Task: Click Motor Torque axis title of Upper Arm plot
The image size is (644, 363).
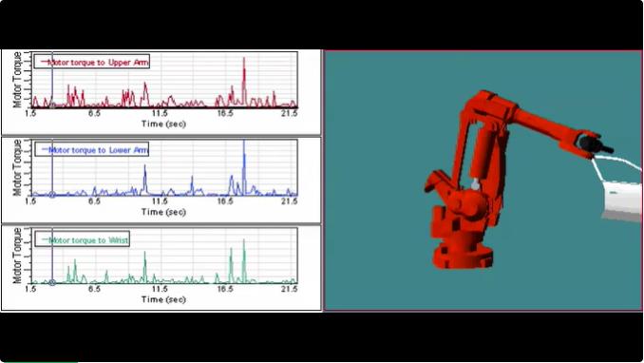Action: point(17,79)
